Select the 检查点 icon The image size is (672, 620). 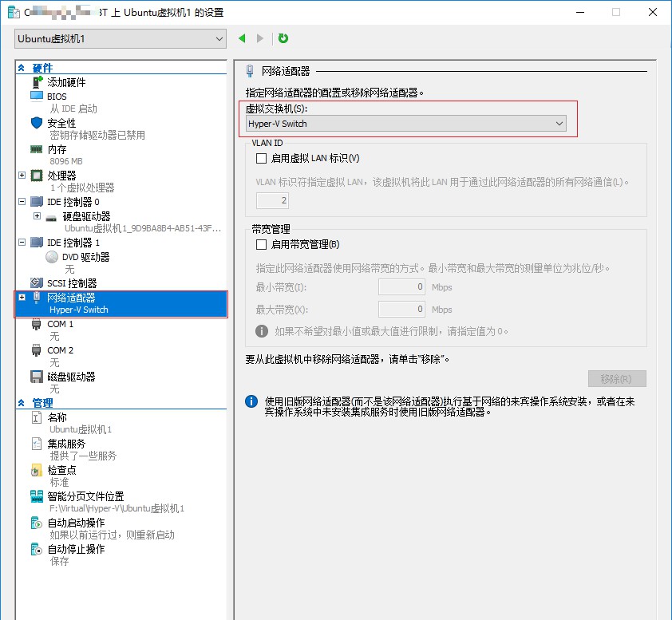tap(37, 471)
